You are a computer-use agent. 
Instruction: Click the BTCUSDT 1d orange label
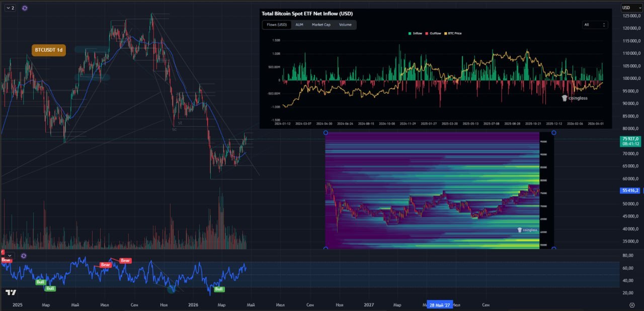(x=49, y=50)
